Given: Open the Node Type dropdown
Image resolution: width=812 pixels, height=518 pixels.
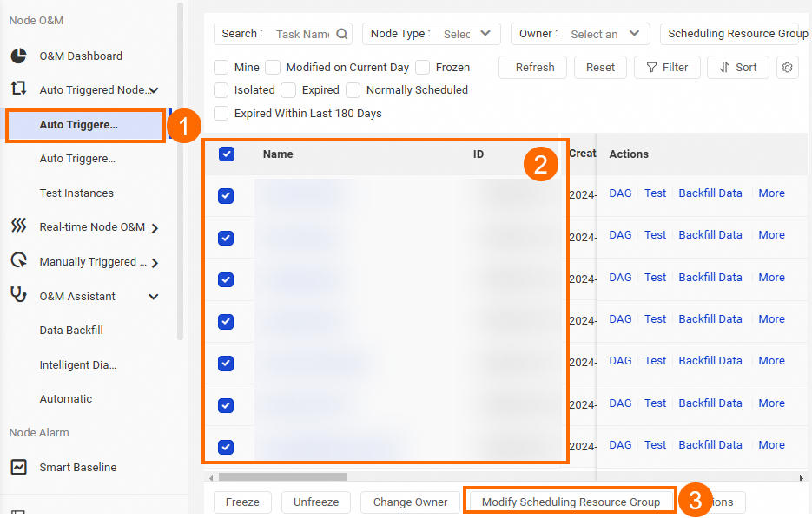Looking at the screenshot, I should (432, 34).
